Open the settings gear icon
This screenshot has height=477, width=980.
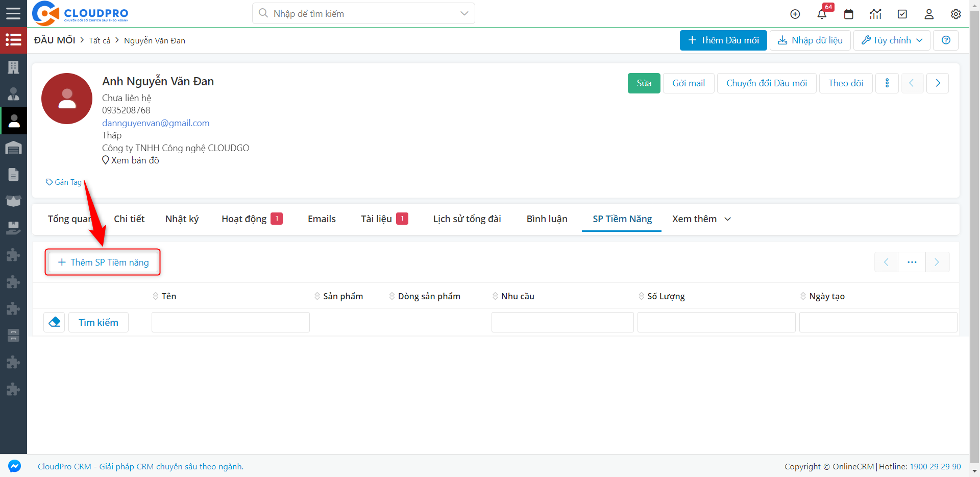click(x=956, y=14)
